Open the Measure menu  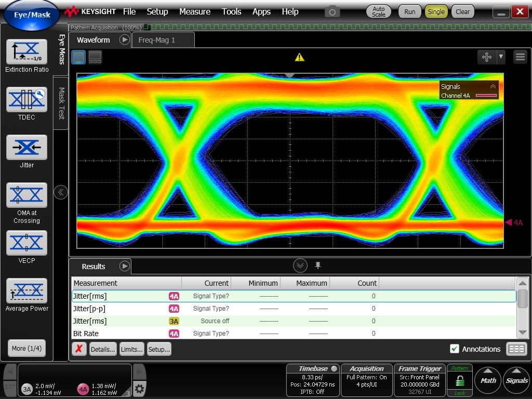(x=195, y=11)
